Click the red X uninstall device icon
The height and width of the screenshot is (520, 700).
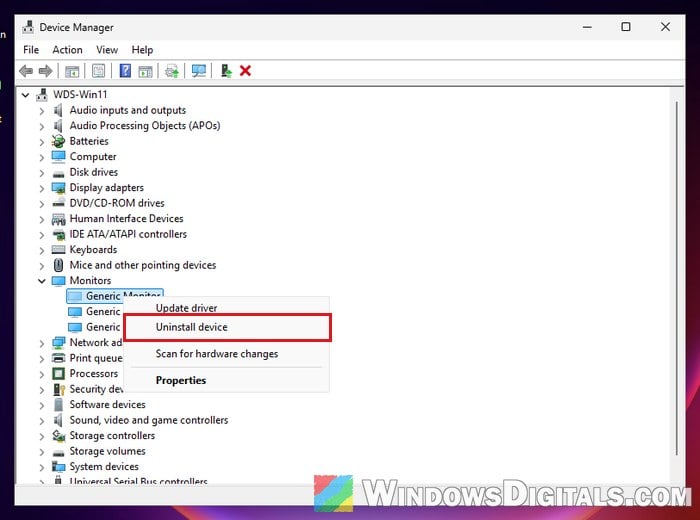point(245,71)
